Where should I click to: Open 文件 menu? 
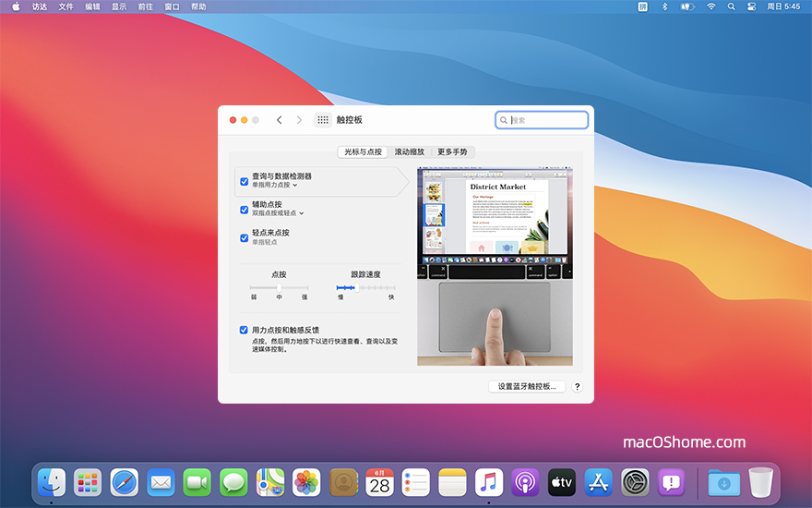point(66,6)
